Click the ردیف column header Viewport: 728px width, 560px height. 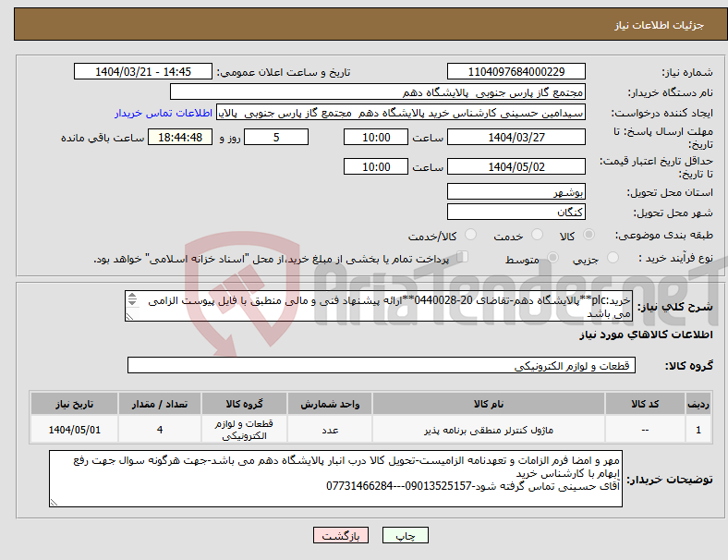[698, 404]
